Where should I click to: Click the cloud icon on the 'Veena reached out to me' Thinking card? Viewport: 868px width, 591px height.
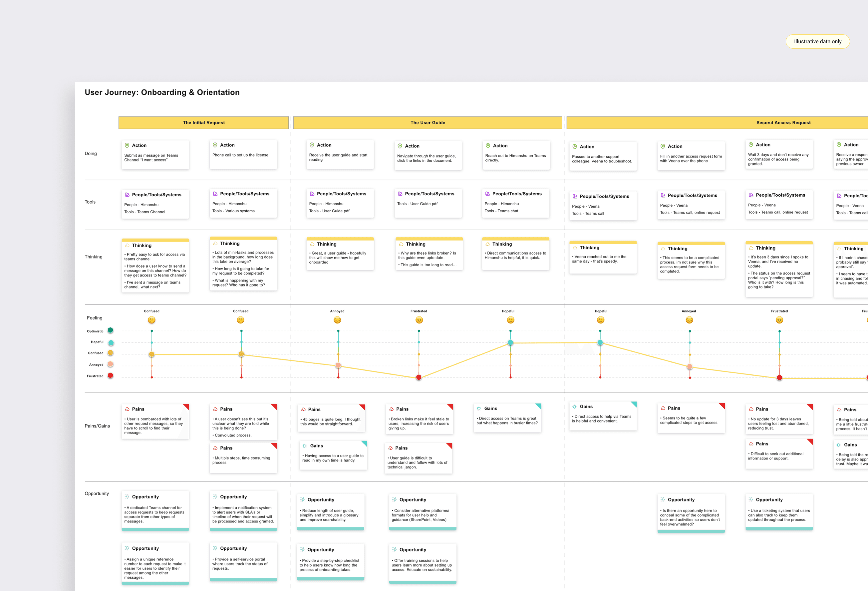coord(575,248)
